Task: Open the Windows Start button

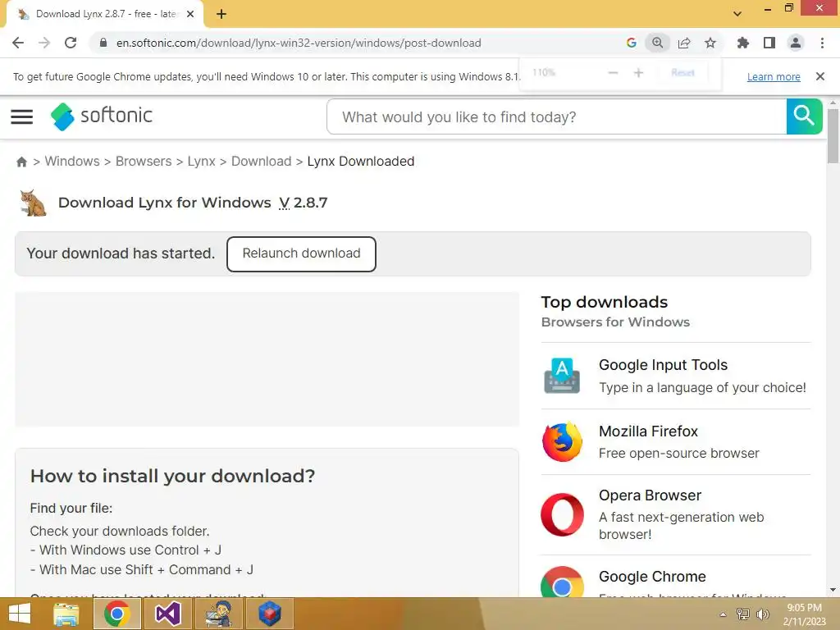Action: 20,614
